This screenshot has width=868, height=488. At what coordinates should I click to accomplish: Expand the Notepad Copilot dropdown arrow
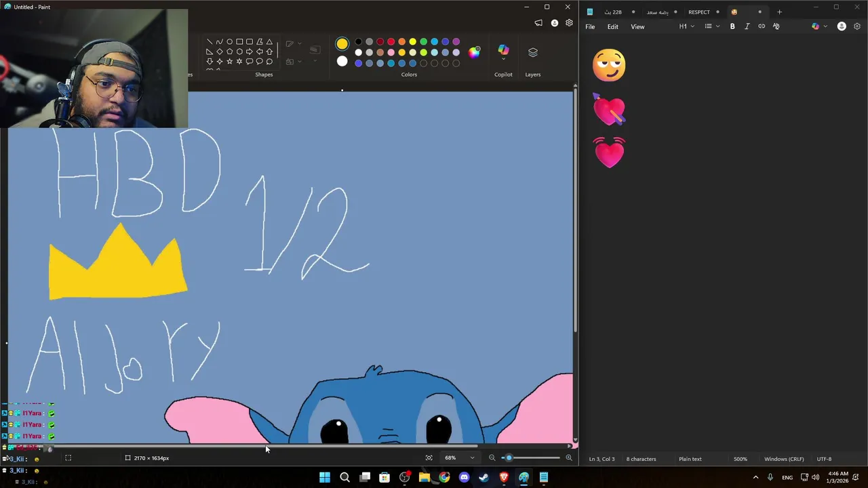825,26
